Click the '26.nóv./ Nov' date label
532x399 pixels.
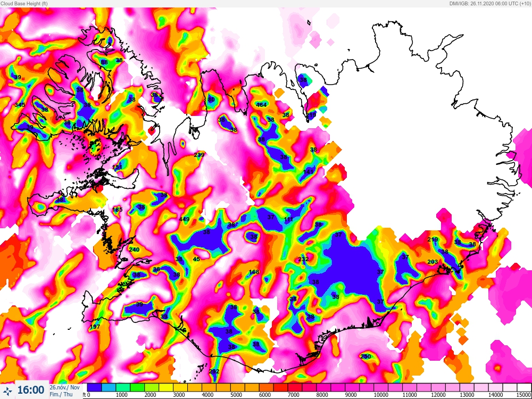(x=64, y=387)
